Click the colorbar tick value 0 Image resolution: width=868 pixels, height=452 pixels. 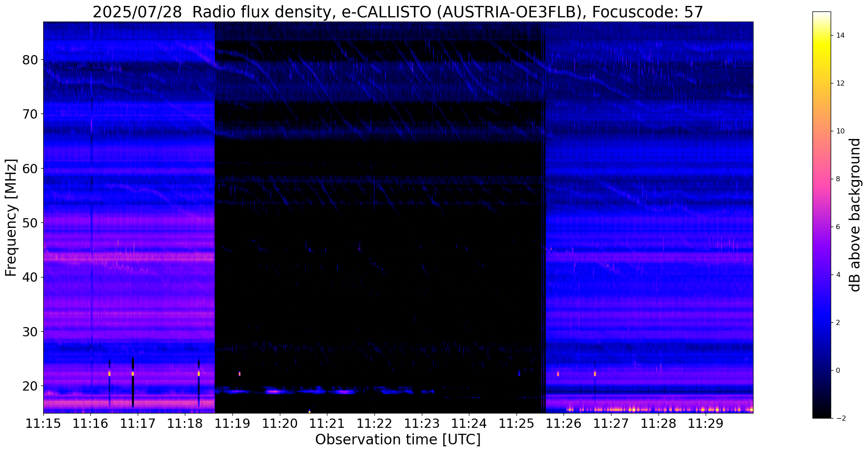[x=837, y=371]
